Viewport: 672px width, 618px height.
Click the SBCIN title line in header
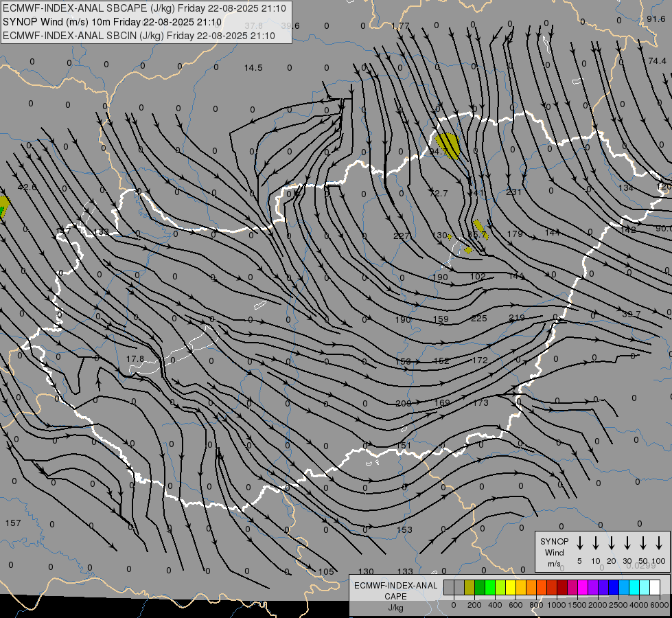click(139, 36)
